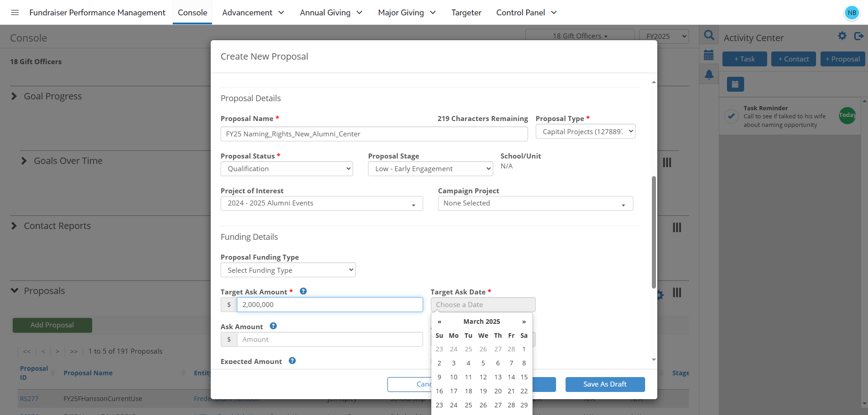
Task: Click the + Task button
Action: click(745, 59)
